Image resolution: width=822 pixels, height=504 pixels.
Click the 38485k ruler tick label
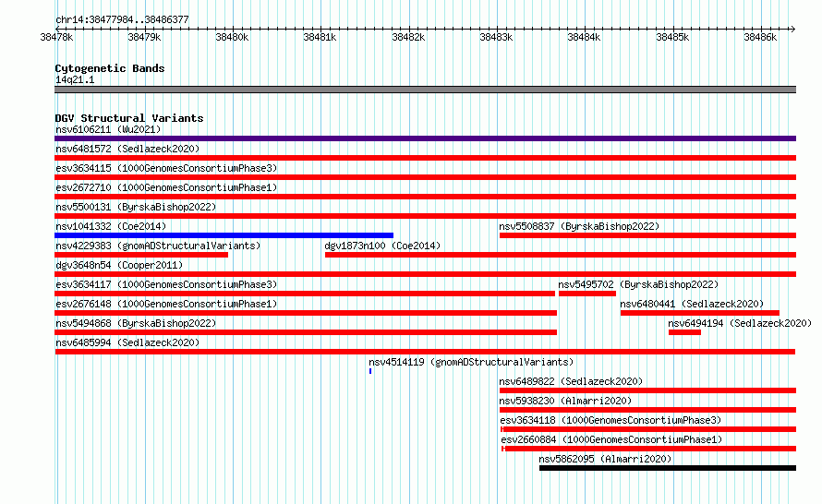[x=672, y=37]
